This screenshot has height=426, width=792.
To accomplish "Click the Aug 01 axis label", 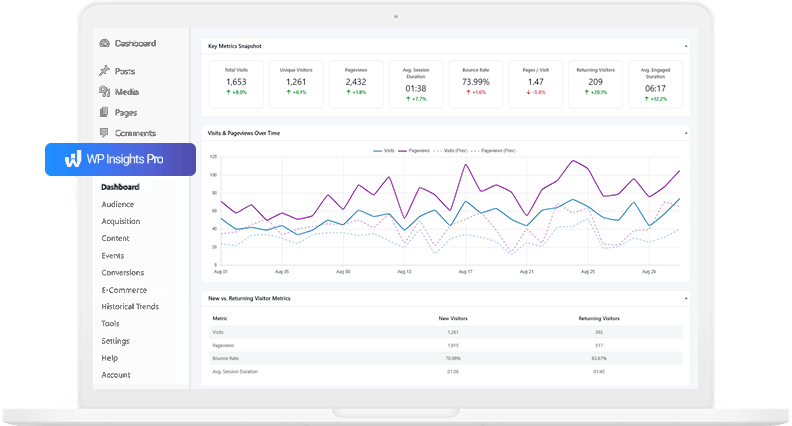I will coord(221,272).
